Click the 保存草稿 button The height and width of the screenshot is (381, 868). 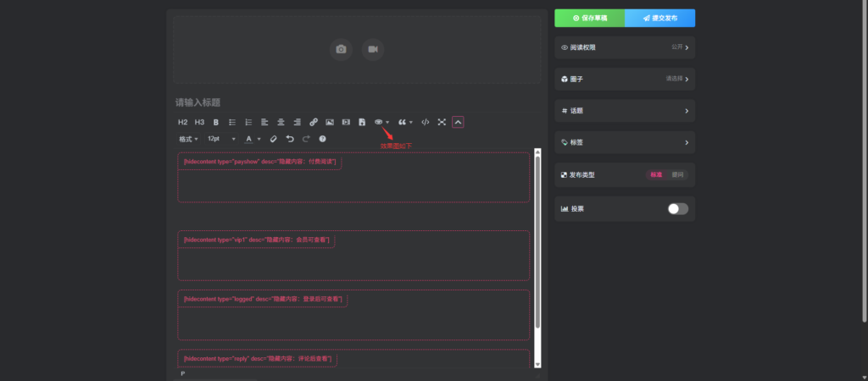click(589, 18)
